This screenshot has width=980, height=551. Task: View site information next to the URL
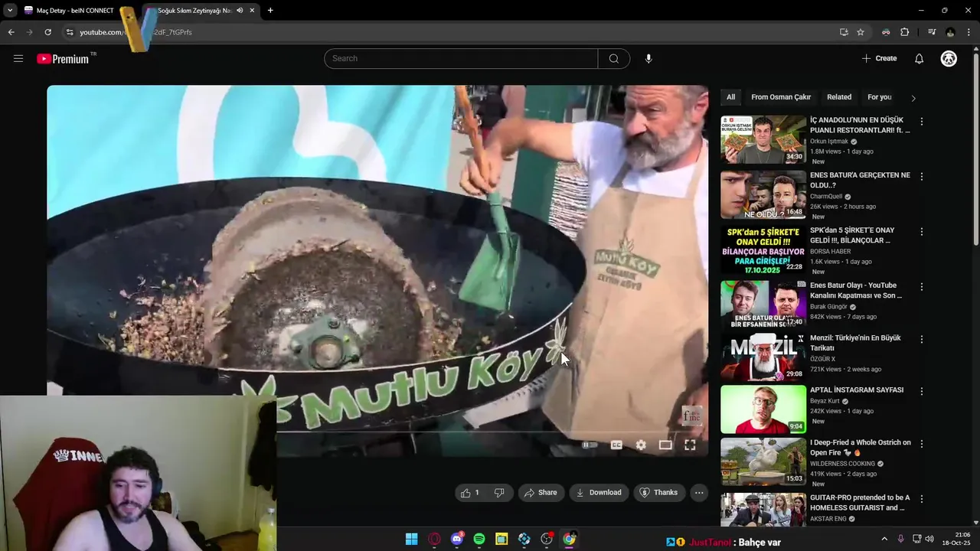pos(69,32)
